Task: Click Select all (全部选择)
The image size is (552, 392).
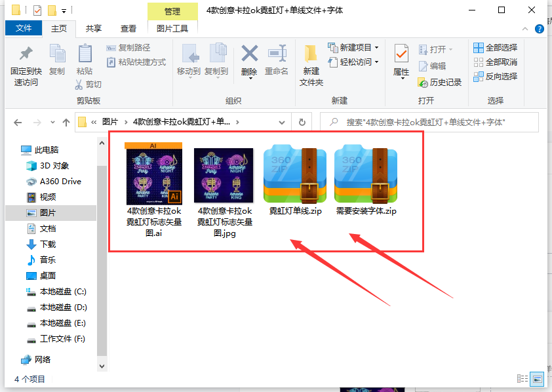Action: coord(496,47)
